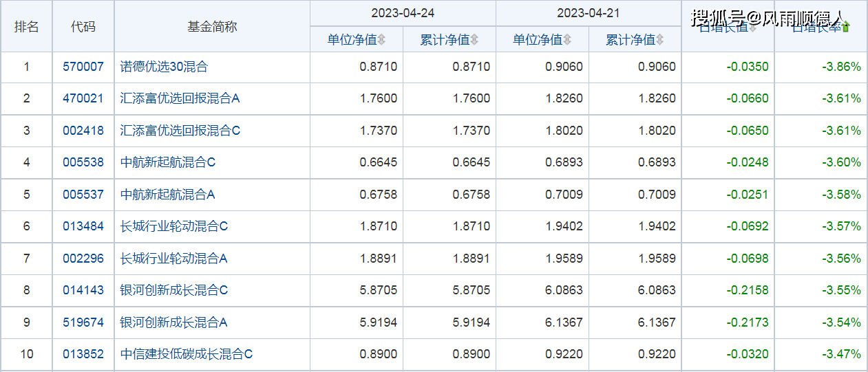The width and height of the screenshot is (868, 372).
Task: Click the -0.0248 daily growth value
Action: tap(748, 162)
